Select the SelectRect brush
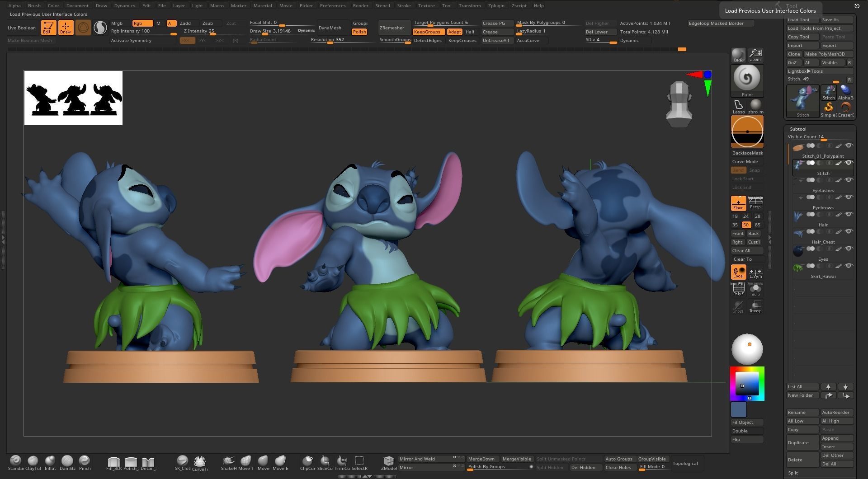 click(359, 463)
